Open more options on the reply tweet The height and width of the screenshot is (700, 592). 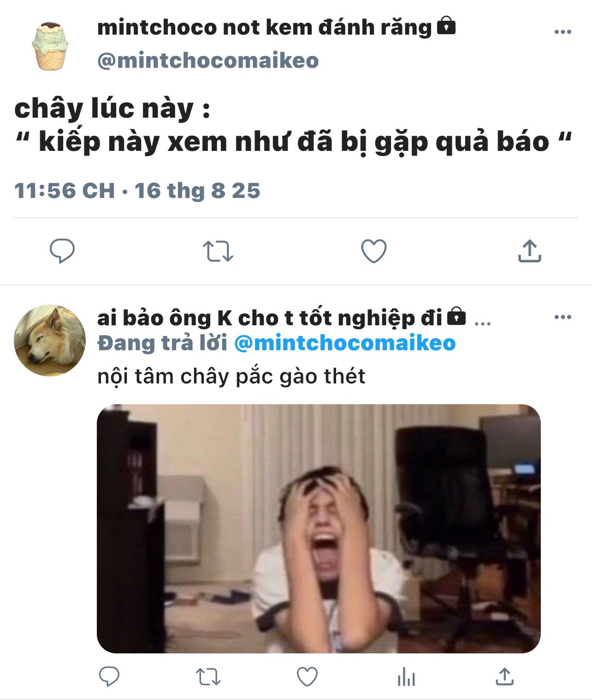562,317
